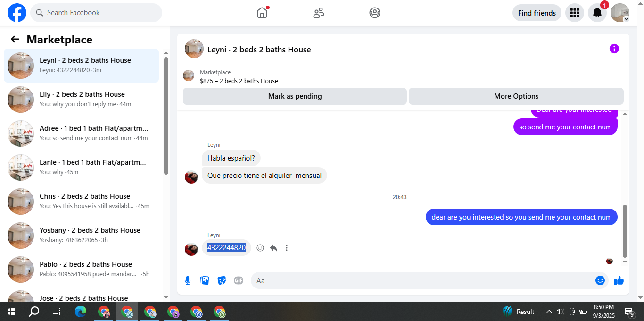This screenshot has height=321, width=644.
Task: Show hidden system tray icons
Action: point(549,312)
